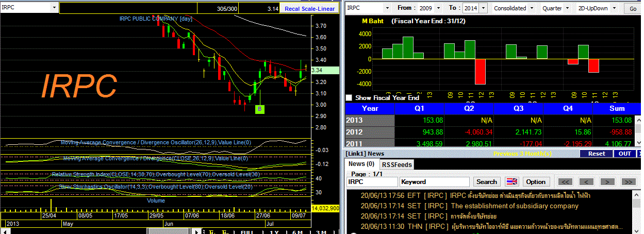Click the green B buy marker on chart
The width and height of the screenshot is (644, 234).
click(x=260, y=109)
